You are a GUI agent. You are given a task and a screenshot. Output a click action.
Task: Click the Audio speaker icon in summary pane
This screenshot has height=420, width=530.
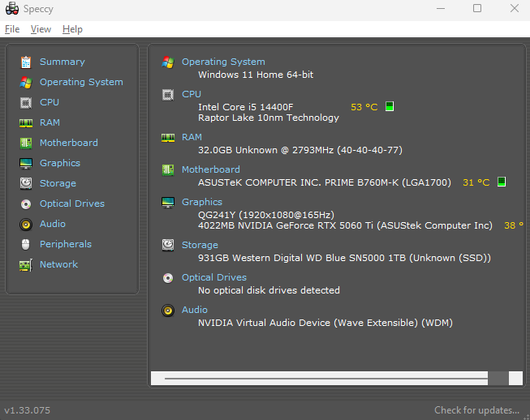pos(168,311)
